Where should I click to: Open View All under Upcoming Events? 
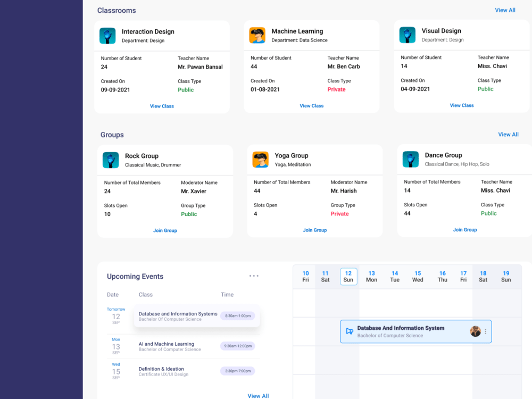(258, 396)
